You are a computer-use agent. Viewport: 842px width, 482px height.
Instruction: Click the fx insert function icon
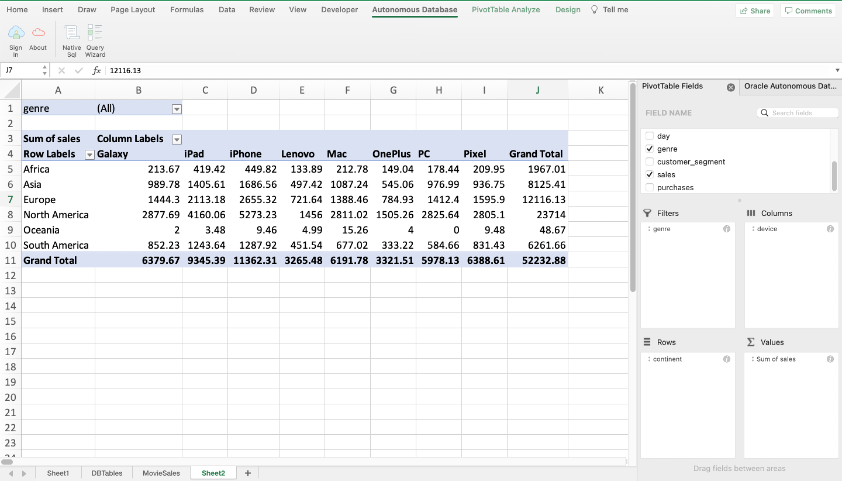[96, 70]
